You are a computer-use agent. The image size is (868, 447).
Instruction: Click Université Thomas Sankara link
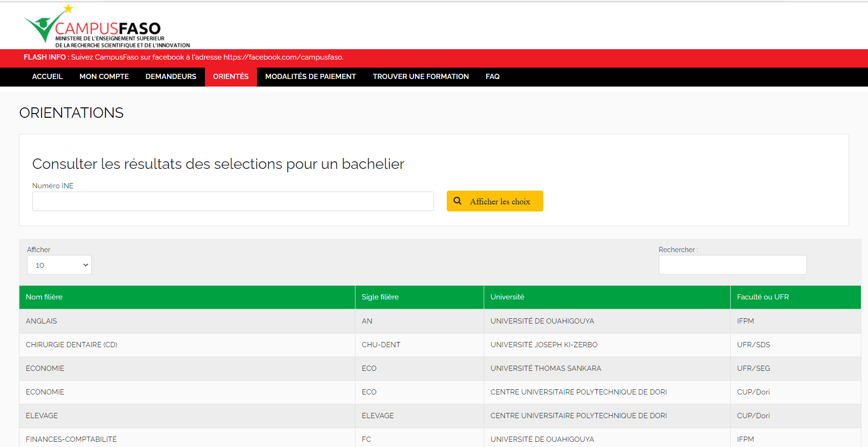pyautogui.click(x=546, y=368)
